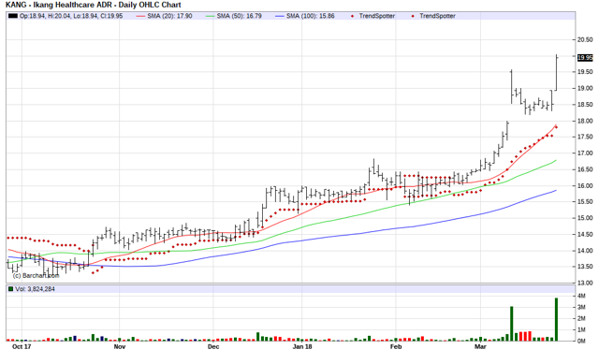Click the Jan 18 date axis label
Viewport: 599px width, 364px height.
tap(302, 346)
